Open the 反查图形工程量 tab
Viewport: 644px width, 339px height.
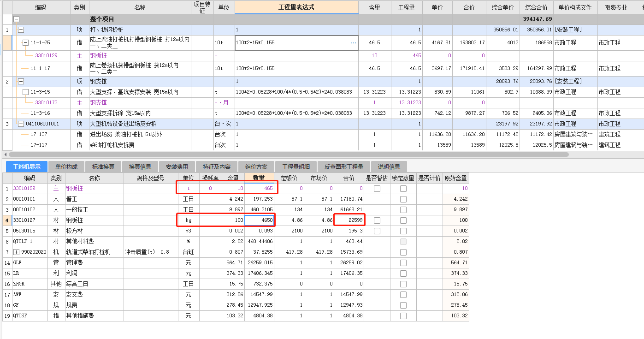tap(344, 167)
